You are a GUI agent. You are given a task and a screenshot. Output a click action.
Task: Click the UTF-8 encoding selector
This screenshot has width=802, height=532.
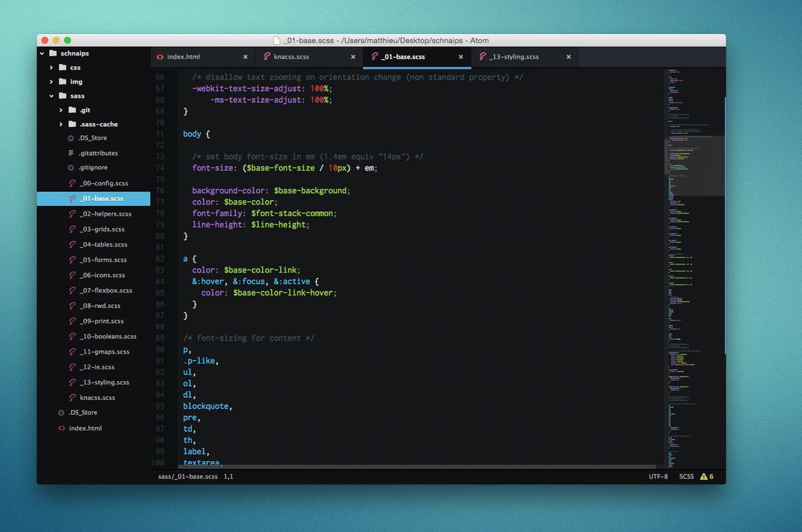pos(658,477)
